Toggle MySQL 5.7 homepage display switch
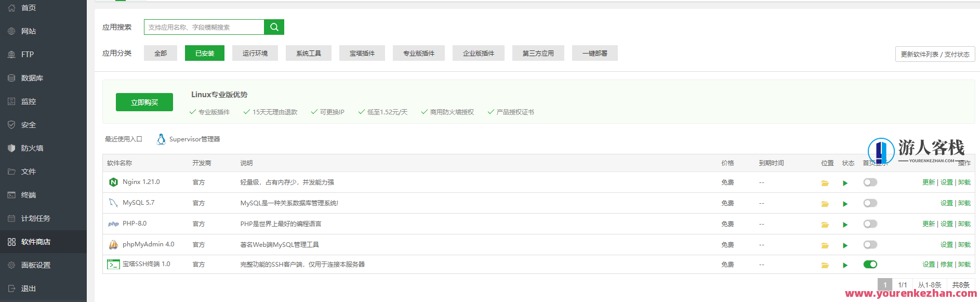This screenshot has height=302, width=980. (x=870, y=203)
